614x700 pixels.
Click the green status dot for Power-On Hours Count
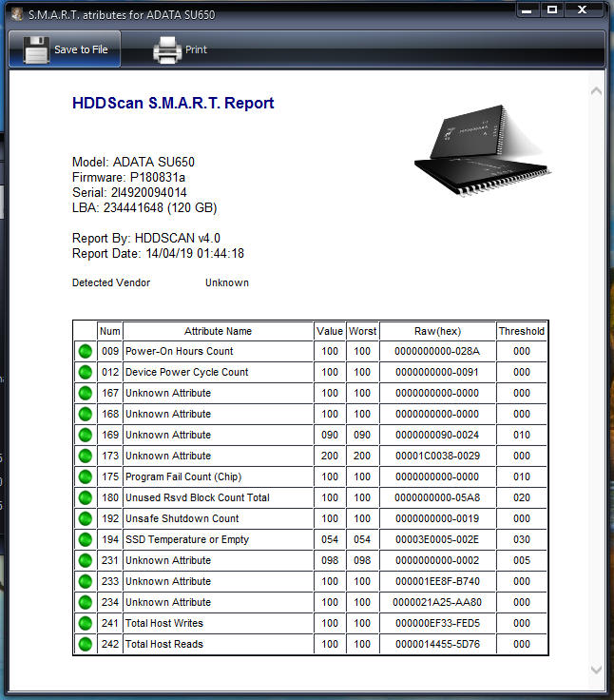point(86,351)
